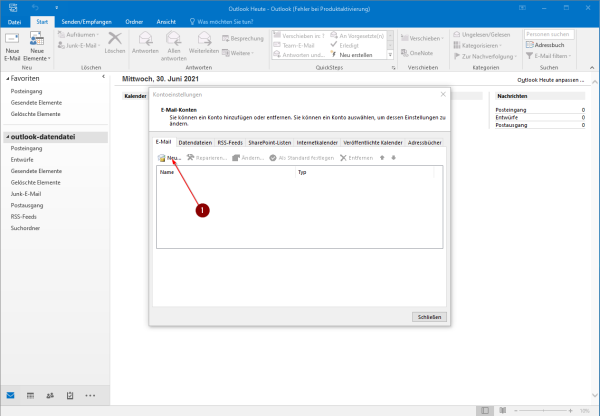The image size is (600, 416).
Task: Switch to the Ordner ribbon tab
Action: tap(134, 22)
